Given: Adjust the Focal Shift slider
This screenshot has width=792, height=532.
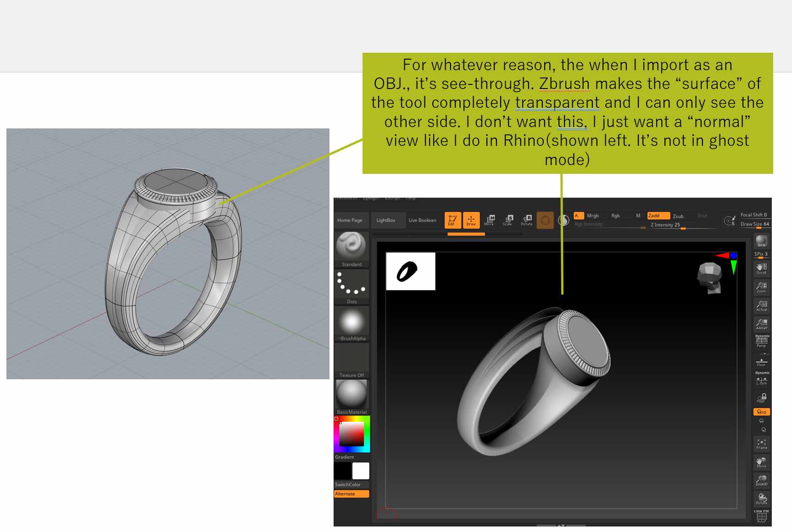Looking at the screenshot, I should pyautogui.click(x=755, y=215).
